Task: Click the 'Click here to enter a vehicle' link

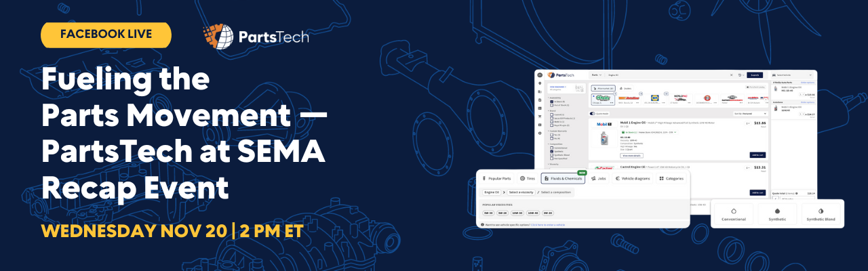Action: 548,225
